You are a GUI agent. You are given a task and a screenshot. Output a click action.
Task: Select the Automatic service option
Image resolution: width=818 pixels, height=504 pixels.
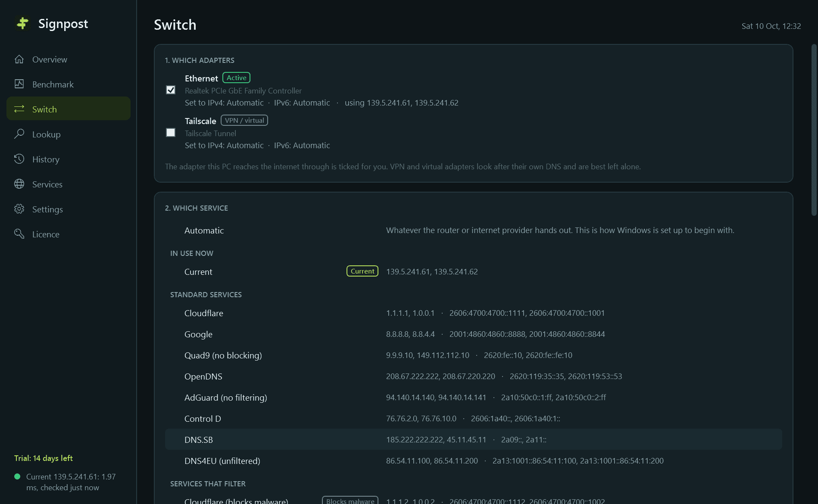pos(473,230)
